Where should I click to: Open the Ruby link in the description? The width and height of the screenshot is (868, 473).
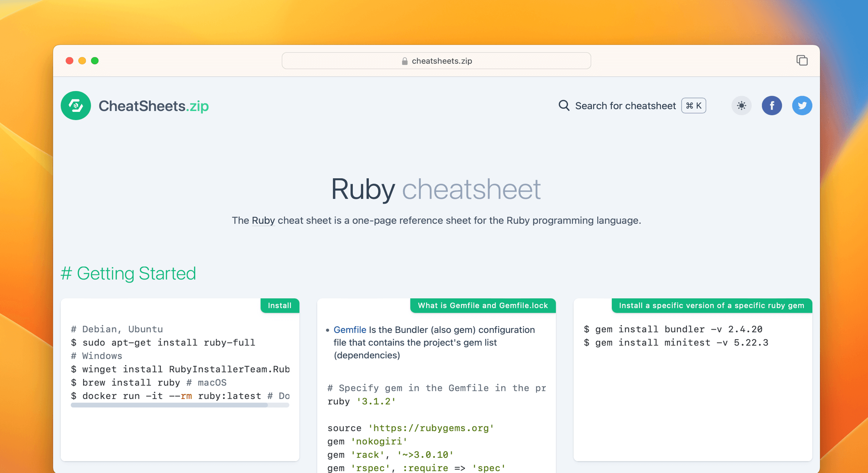tap(263, 220)
